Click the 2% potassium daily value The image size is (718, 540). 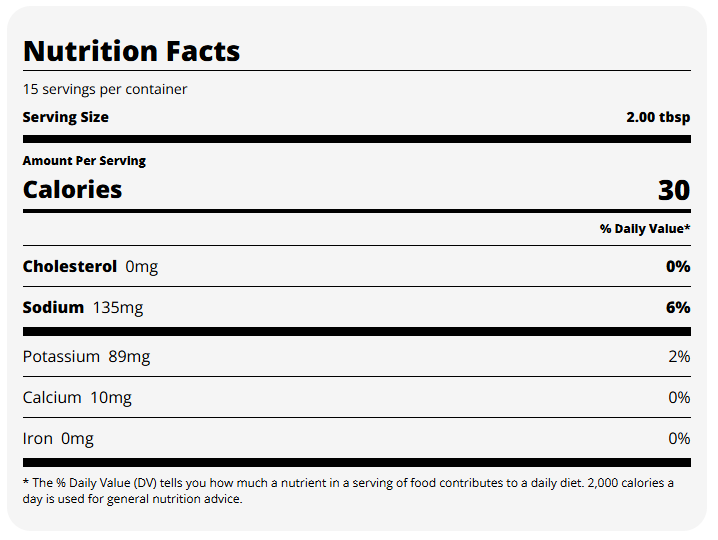(679, 356)
